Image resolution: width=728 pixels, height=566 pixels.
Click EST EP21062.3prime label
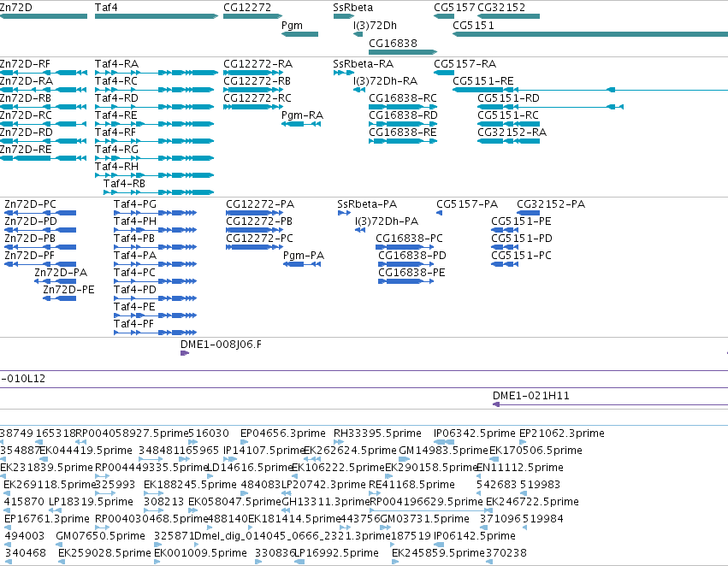[562, 433]
